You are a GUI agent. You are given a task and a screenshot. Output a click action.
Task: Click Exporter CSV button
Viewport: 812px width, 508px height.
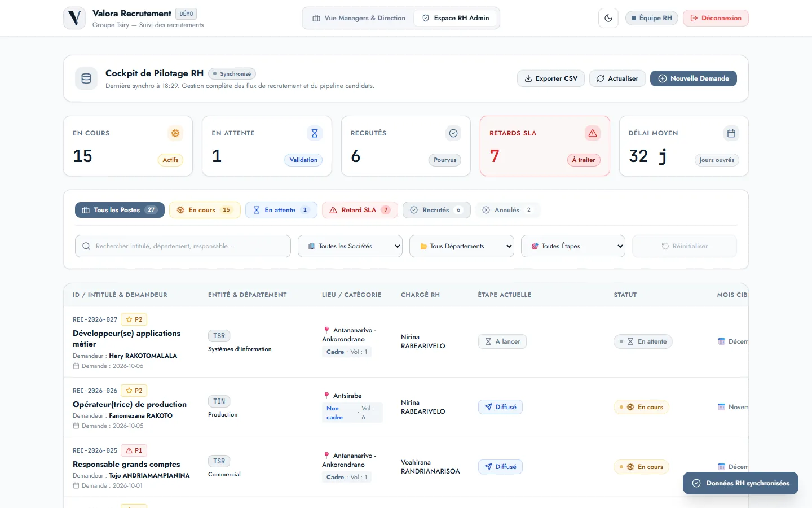pyautogui.click(x=551, y=78)
